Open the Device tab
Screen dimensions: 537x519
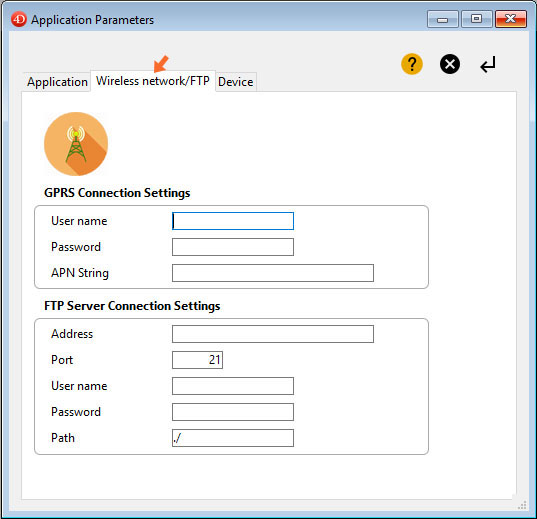[236, 82]
